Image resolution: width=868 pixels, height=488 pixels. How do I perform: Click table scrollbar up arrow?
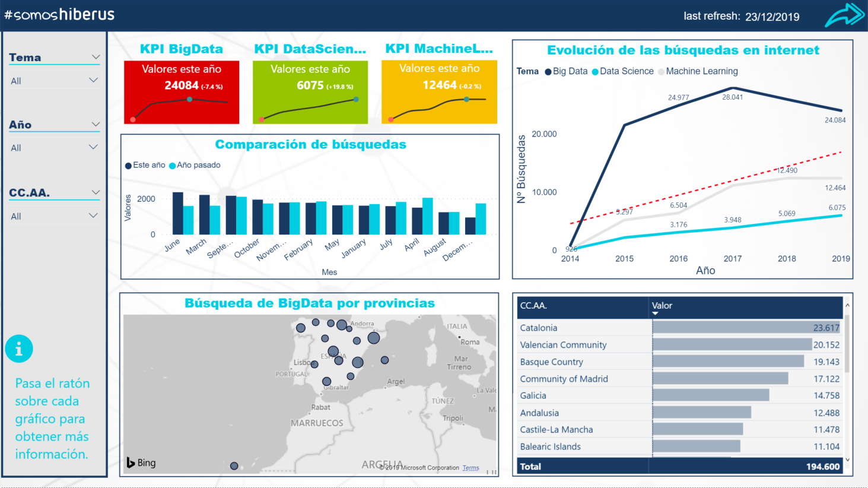click(847, 305)
